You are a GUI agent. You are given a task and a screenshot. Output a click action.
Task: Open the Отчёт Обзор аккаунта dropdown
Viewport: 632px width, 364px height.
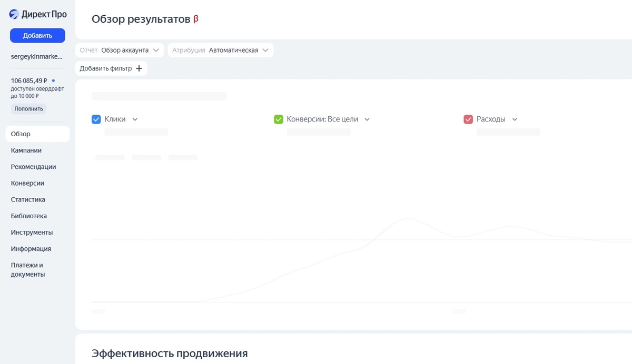120,50
